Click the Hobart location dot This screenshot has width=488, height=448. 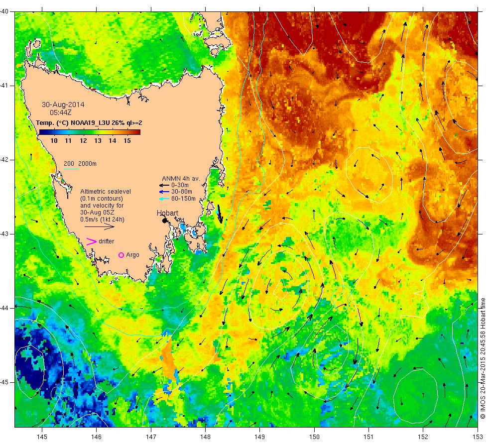165,221
